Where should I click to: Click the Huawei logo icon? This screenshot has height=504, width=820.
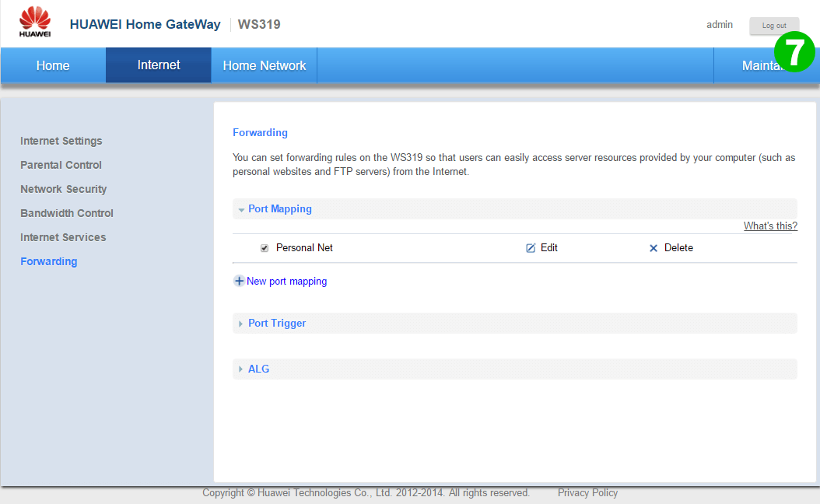[x=35, y=22]
